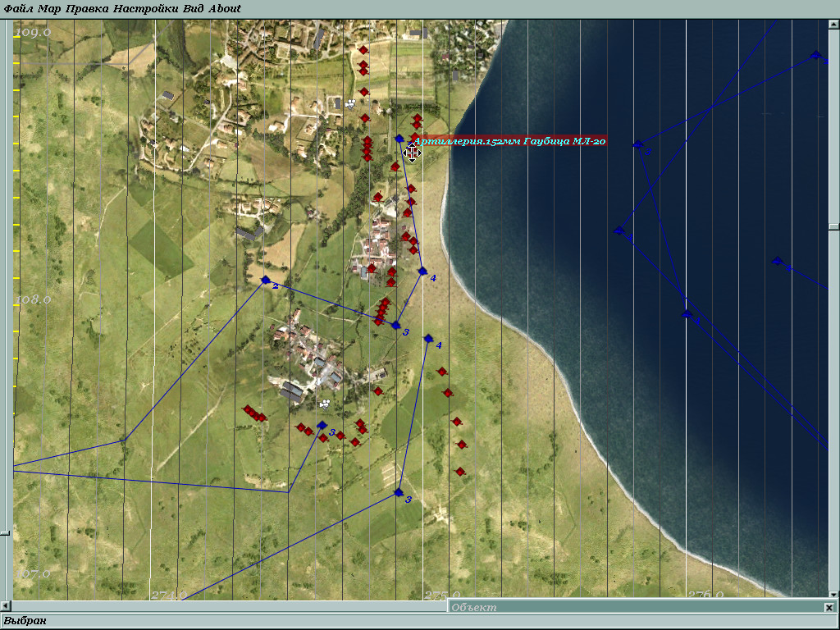Select blue waypoint numbered 2 on land
The image size is (840, 630).
click(x=265, y=280)
